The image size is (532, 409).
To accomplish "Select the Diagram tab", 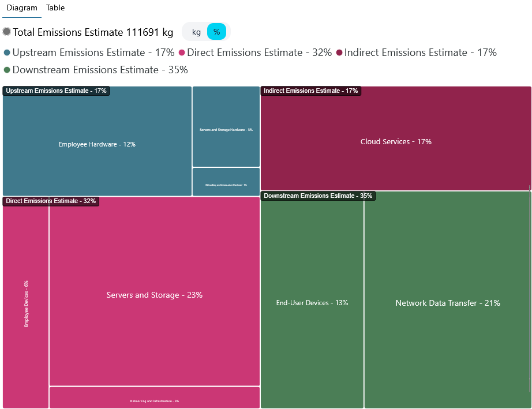I will coord(22,8).
